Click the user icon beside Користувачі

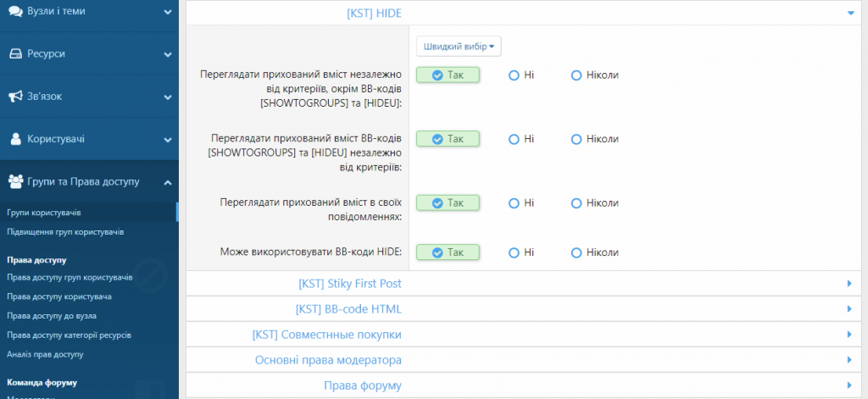[x=15, y=139]
